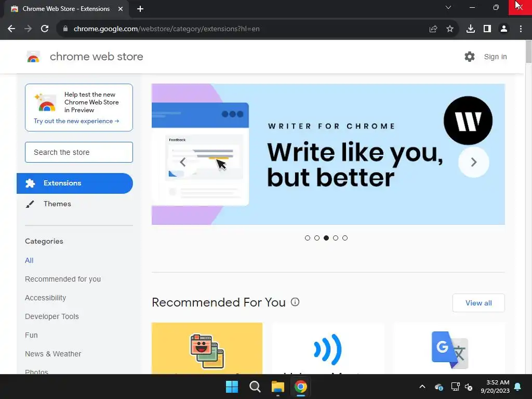Go back using the browser back arrow
Viewport: 532px width, 399px height.
11,29
